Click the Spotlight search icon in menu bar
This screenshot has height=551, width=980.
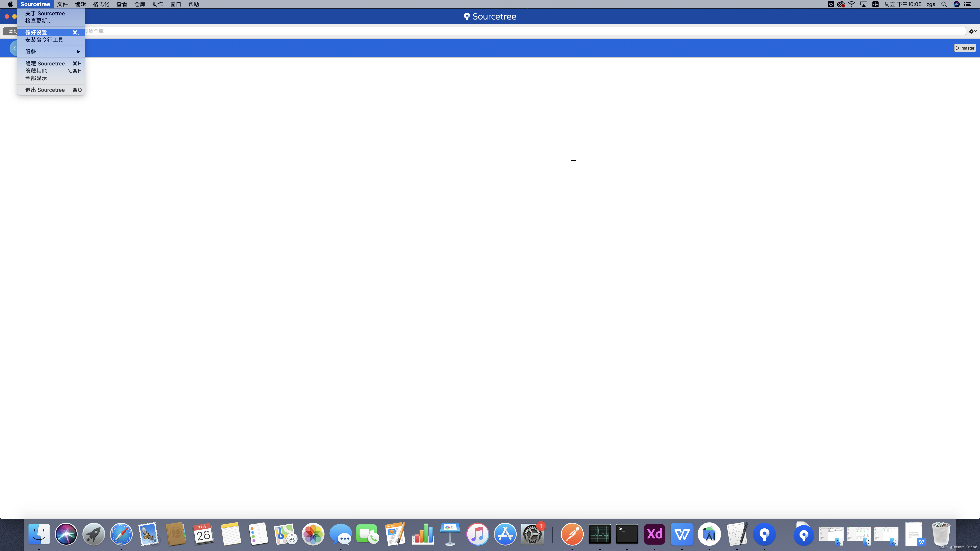point(944,4)
